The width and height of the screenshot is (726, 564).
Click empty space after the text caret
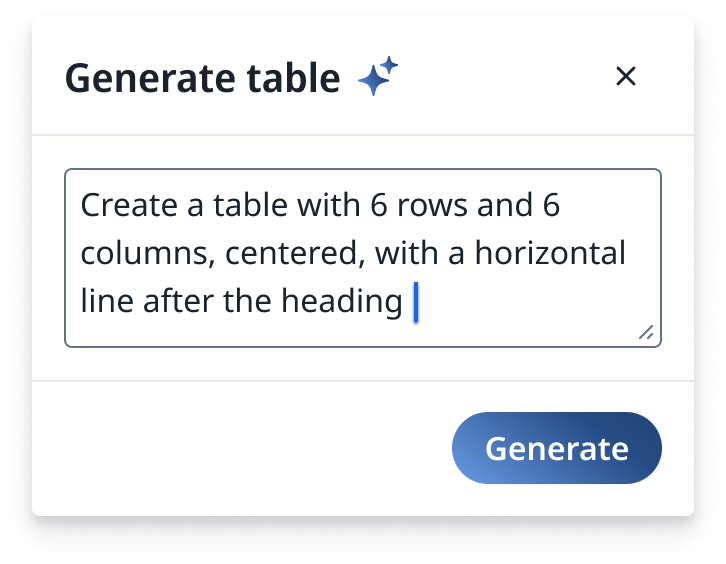[x=530, y=303]
